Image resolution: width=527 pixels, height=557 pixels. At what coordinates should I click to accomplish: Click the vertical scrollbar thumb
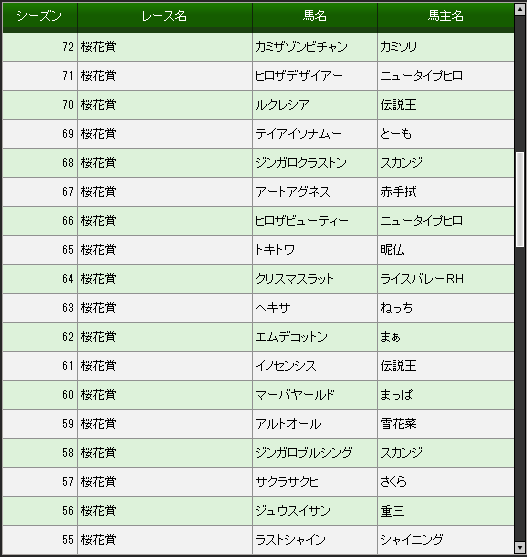click(x=520, y=199)
